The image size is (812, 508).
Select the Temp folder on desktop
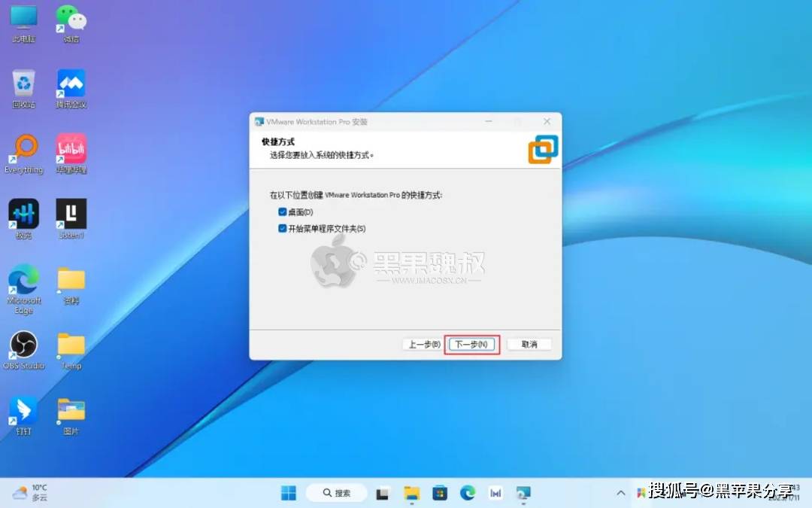(71, 351)
